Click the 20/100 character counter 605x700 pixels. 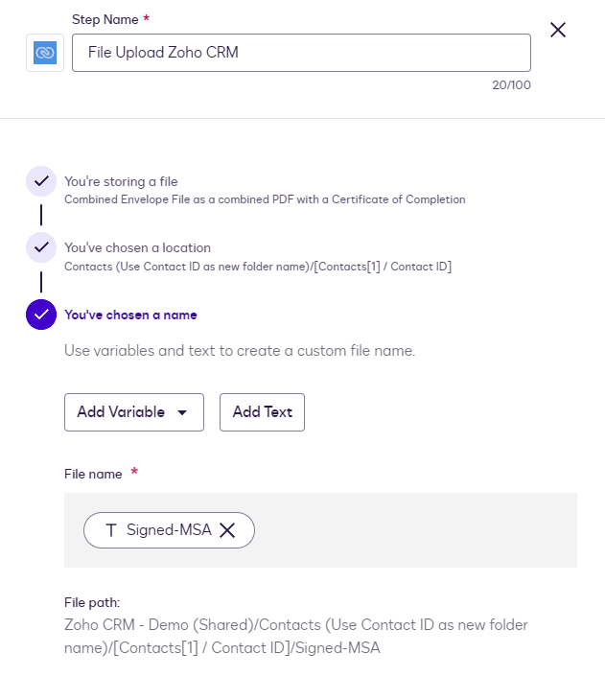point(511,85)
